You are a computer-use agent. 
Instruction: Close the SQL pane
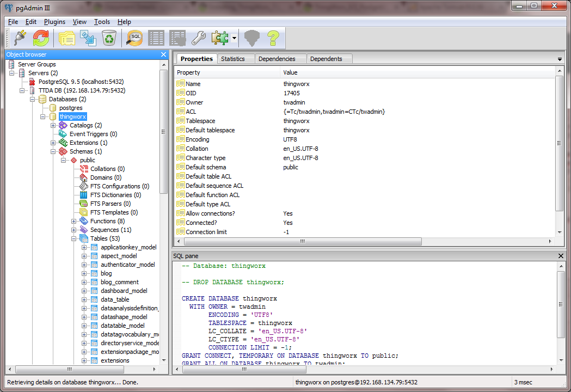point(561,256)
